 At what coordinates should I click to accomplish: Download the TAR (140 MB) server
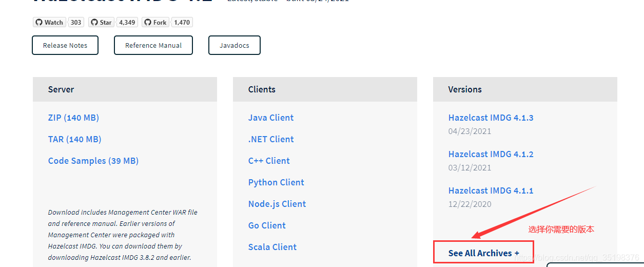coord(74,139)
